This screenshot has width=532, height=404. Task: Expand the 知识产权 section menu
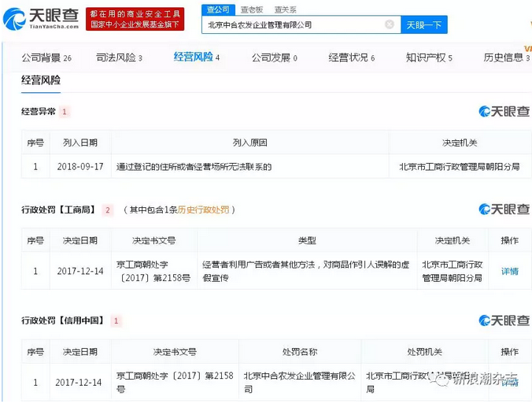tap(429, 57)
